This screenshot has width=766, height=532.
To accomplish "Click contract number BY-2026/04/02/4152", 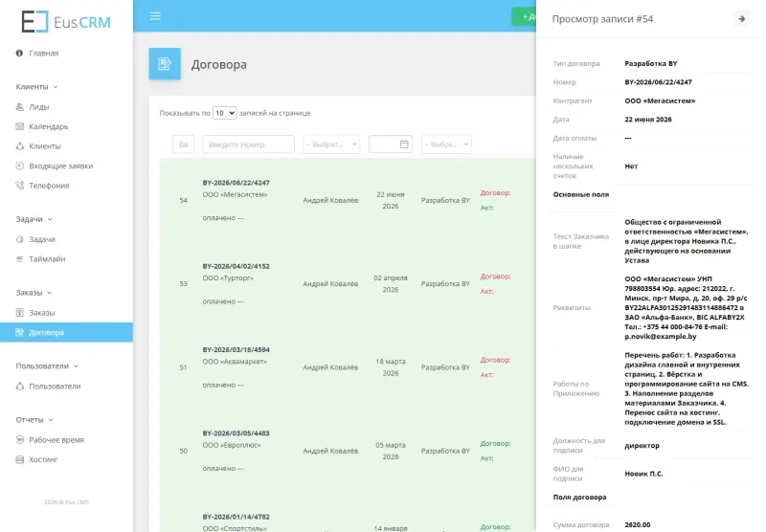I will [236, 266].
